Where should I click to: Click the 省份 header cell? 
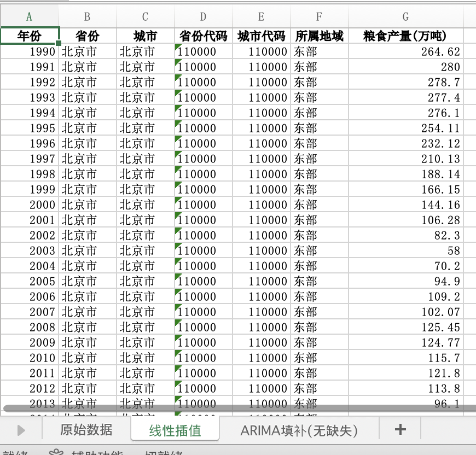[88, 36]
